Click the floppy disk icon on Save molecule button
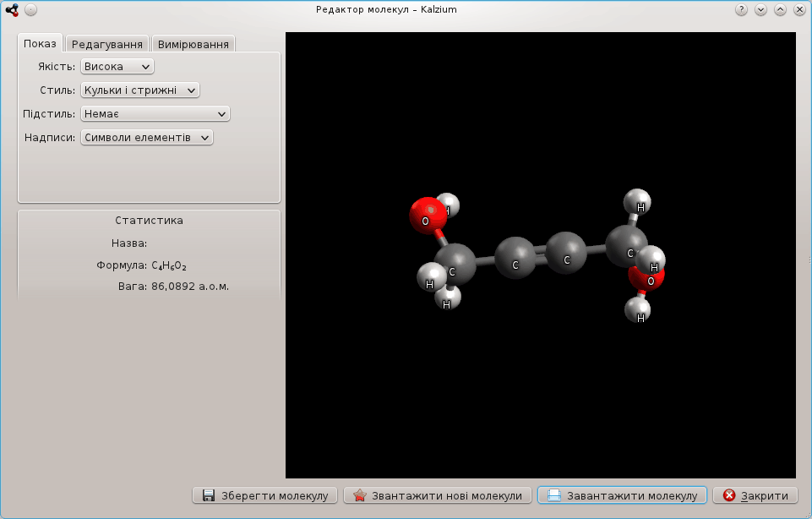This screenshot has height=519, width=812. click(209, 495)
